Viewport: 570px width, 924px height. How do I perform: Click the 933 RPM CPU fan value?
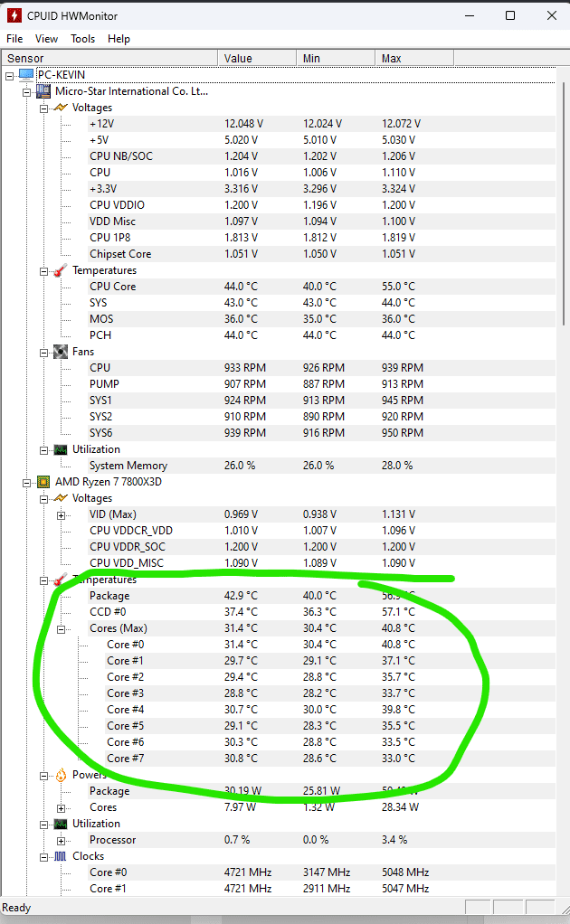click(244, 368)
